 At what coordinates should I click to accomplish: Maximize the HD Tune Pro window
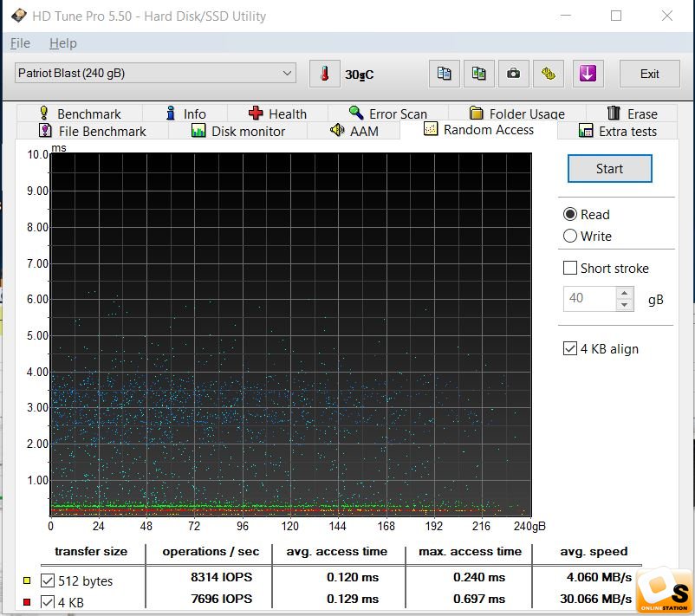pos(616,16)
